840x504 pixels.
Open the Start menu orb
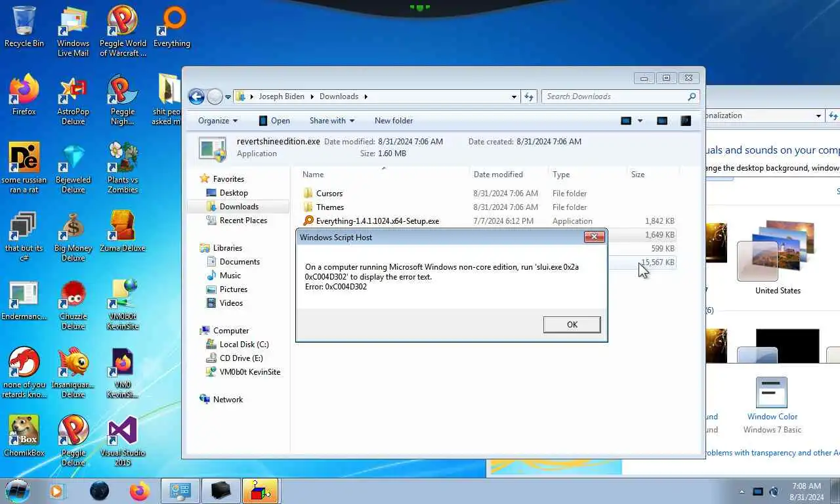coord(18,491)
